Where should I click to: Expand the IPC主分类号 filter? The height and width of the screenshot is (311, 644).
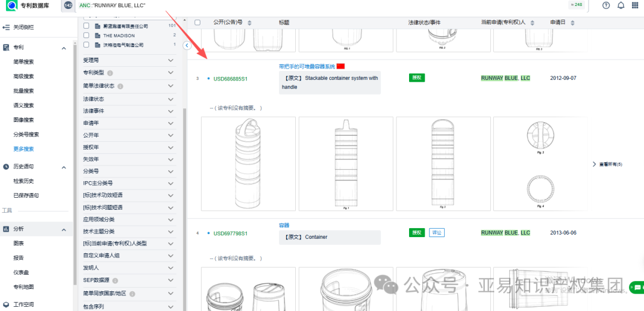(x=171, y=183)
